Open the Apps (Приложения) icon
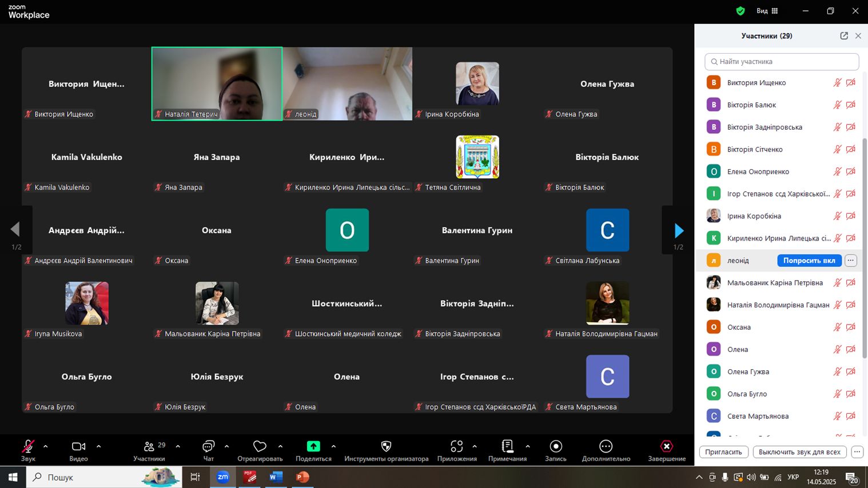 [456, 446]
